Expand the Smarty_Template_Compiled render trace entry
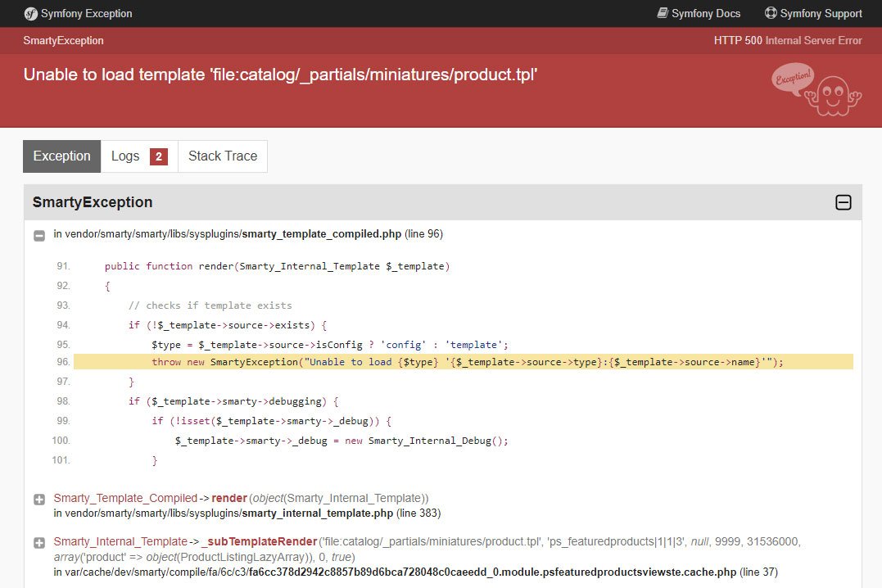 (x=39, y=500)
